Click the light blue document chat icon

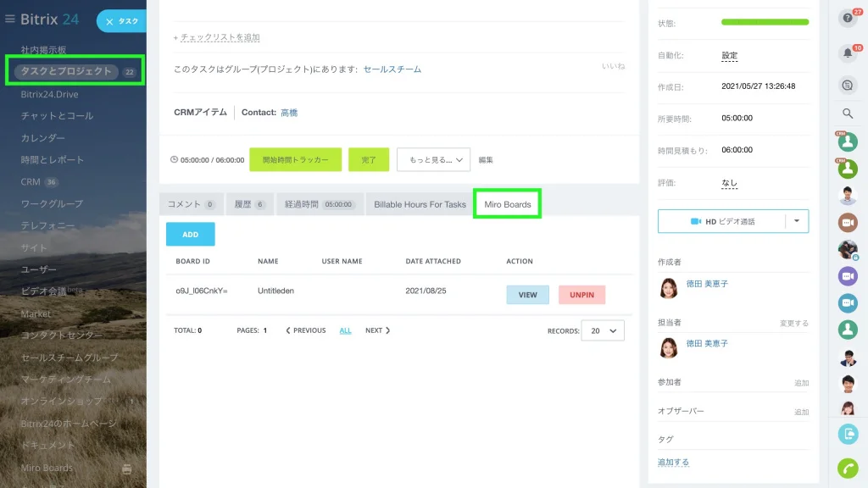848,434
